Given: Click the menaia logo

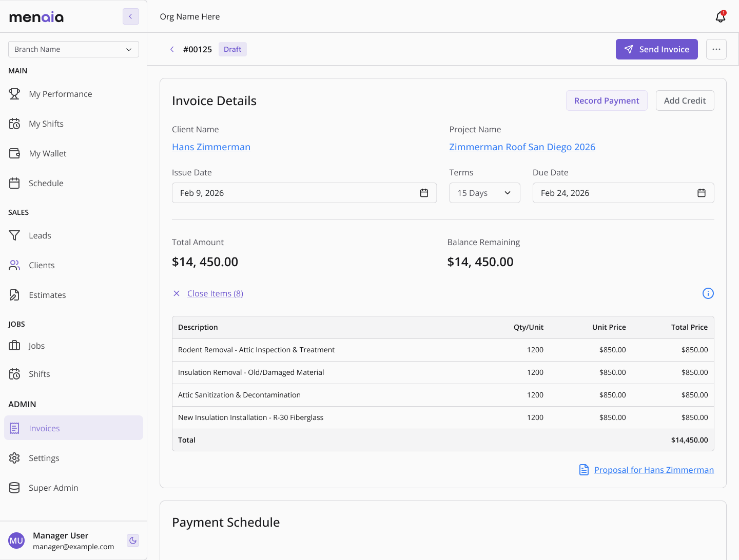Looking at the screenshot, I should coord(36,17).
